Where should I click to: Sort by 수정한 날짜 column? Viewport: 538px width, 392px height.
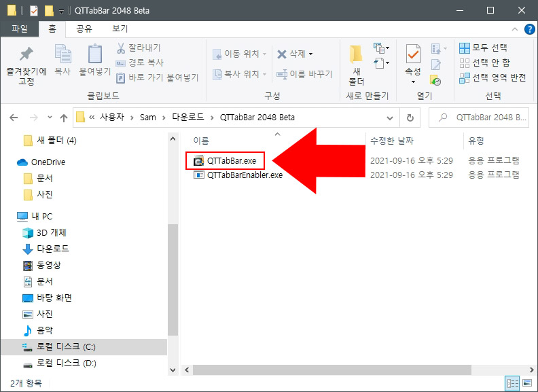click(392, 141)
